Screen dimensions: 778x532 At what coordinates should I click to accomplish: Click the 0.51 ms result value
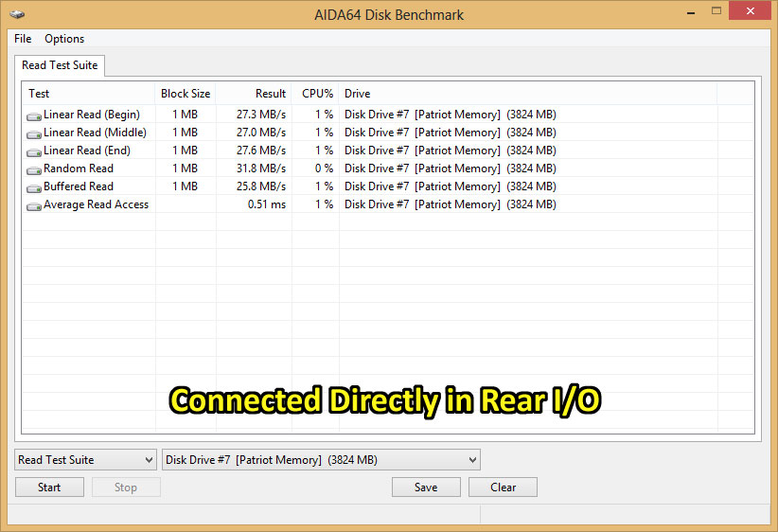click(267, 204)
